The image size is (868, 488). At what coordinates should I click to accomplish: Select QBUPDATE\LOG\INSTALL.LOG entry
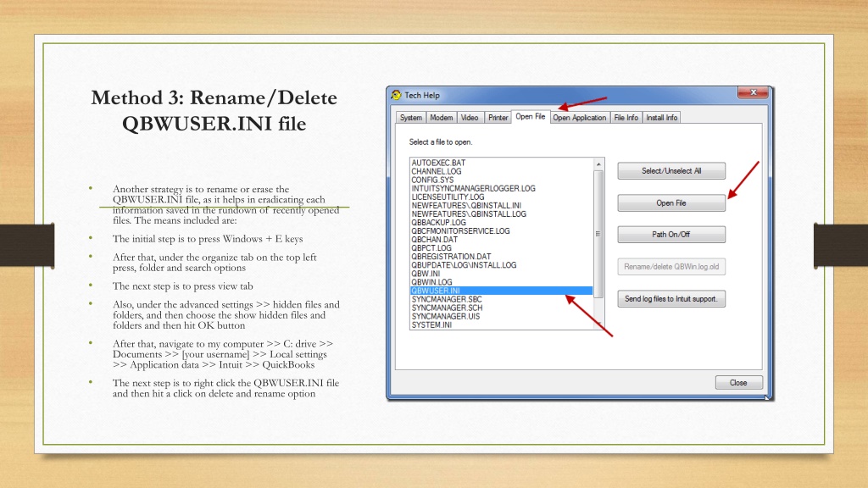(464, 265)
